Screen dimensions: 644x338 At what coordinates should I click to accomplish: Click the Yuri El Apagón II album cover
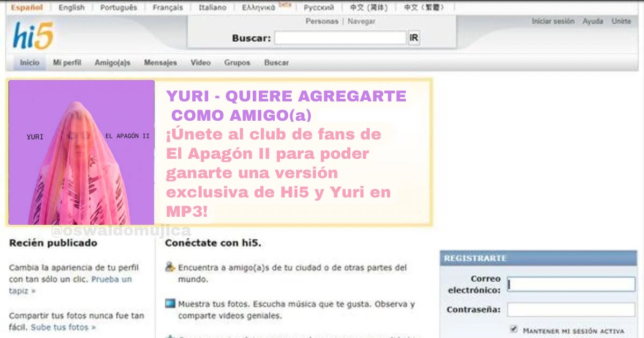[x=82, y=152]
